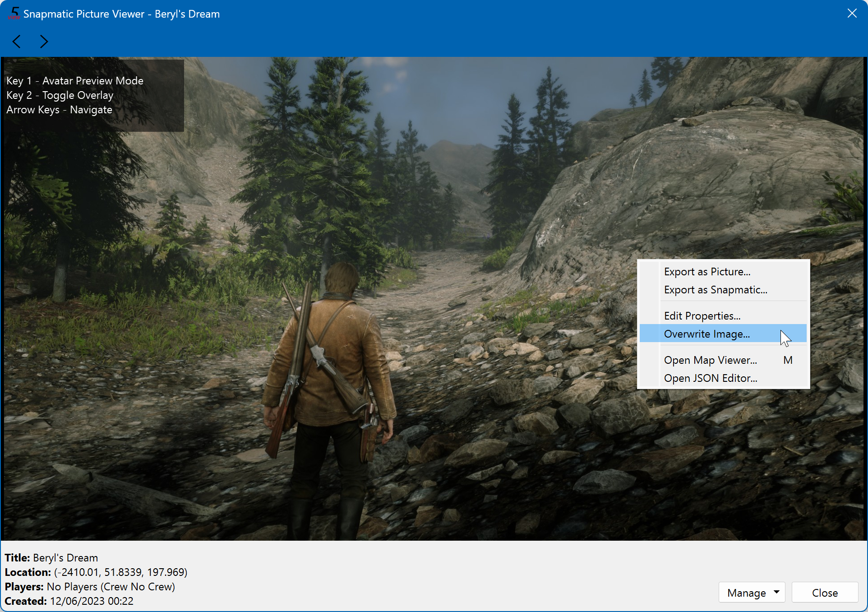Go to the next picture arrow
The image size is (868, 612).
tap(44, 42)
